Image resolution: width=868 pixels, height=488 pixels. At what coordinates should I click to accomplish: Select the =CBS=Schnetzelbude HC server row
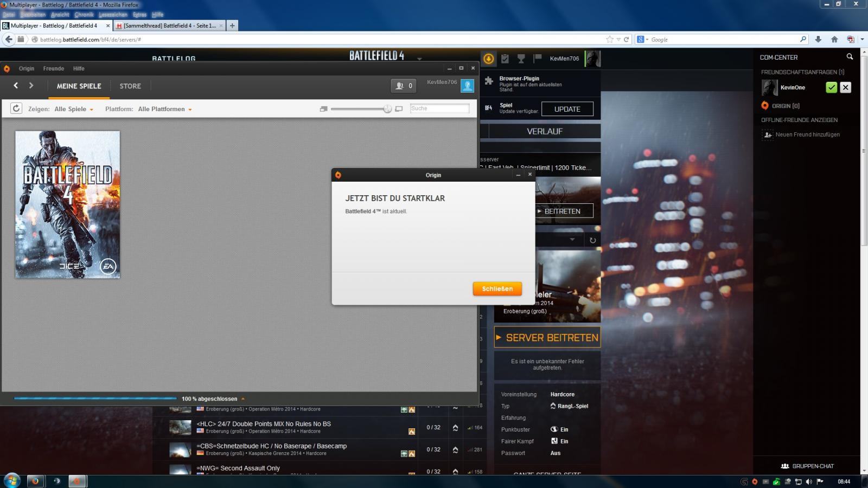(318, 450)
